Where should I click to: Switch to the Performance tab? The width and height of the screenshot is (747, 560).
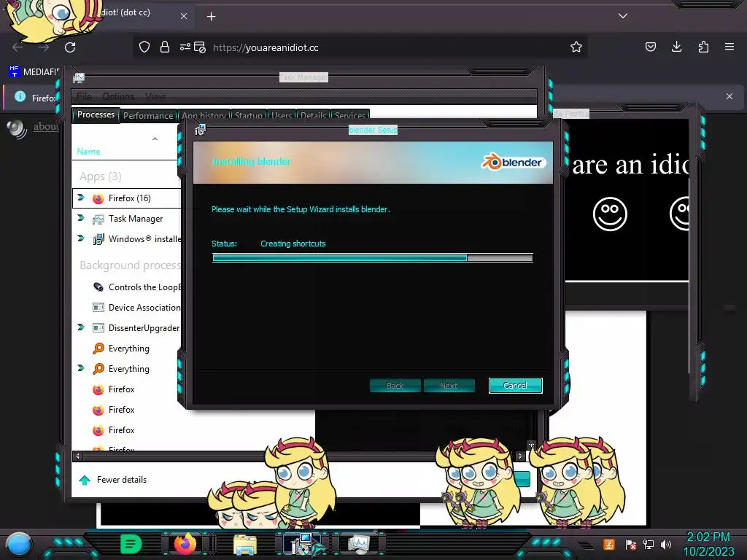[148, 116]
